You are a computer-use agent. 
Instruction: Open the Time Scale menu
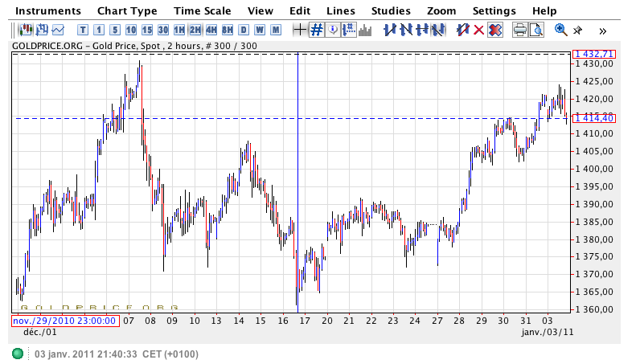click(203, 11)
